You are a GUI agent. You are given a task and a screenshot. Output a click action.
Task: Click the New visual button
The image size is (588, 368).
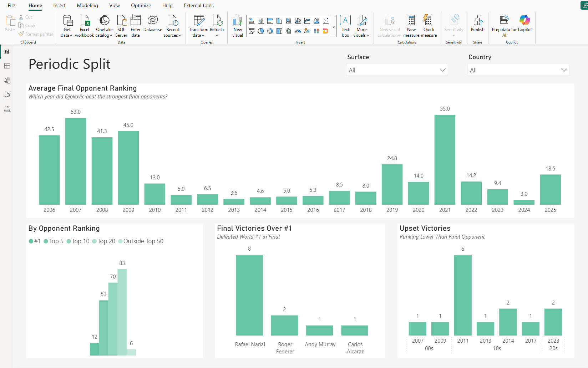point(238,26)
